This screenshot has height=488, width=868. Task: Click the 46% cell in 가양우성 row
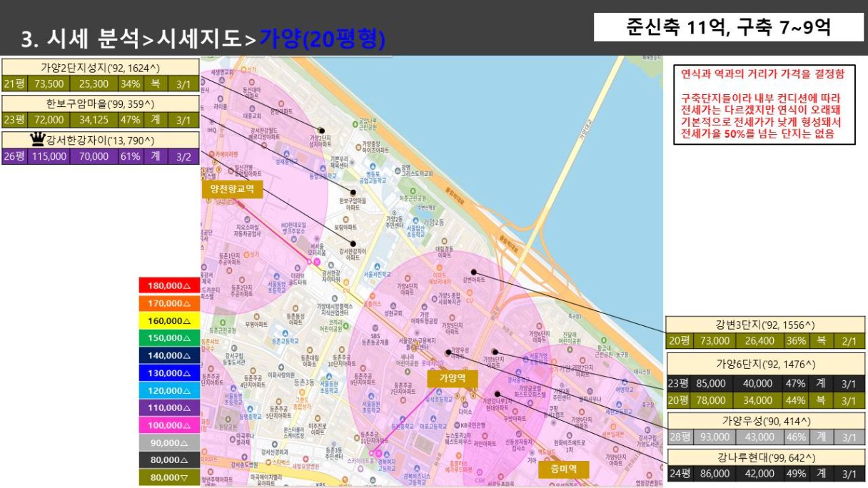pyautogui.click(x=796, y=437)
